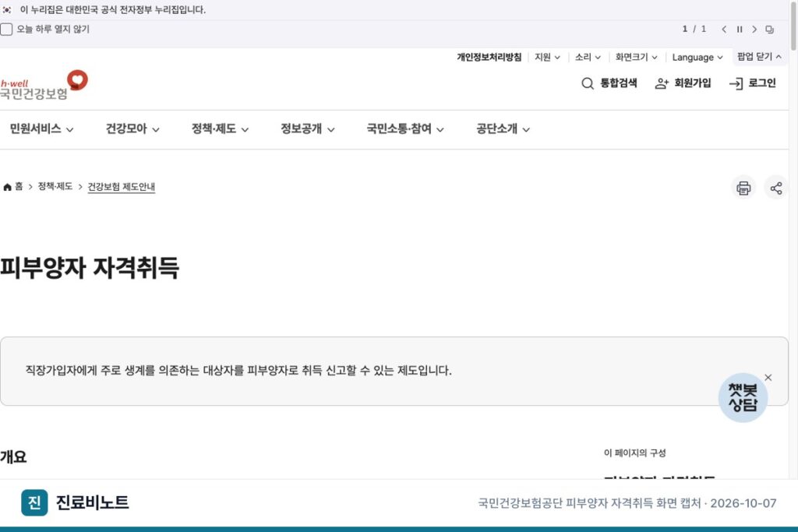798x532 pixels.
Task: Click the 이 페이지의 구성 label
Action: tap(634, 453)
